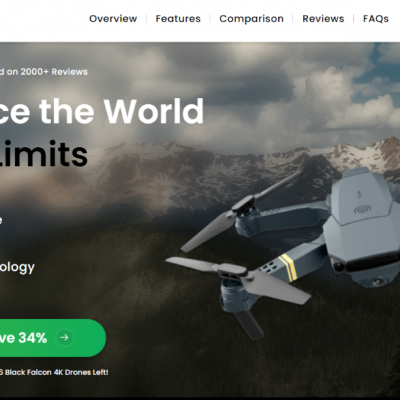Viewport: 400px width, 400px height.
Task: Select Comparison in the top navigation
Action: 251,19
